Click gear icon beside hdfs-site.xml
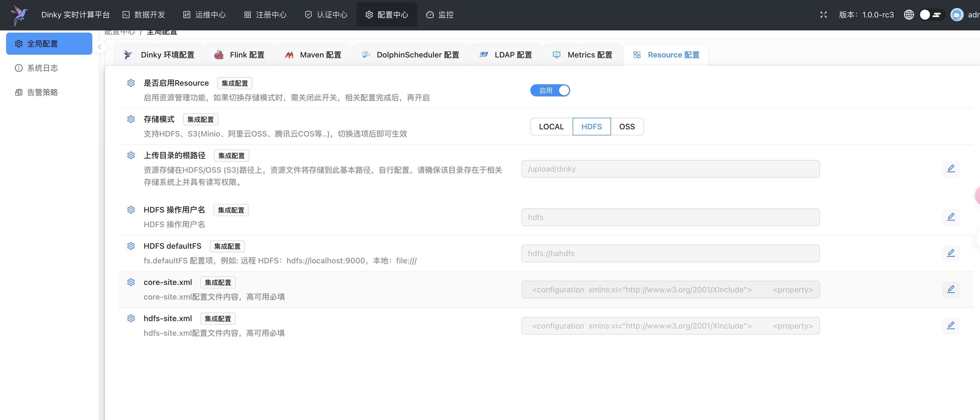 pos(131,318)
